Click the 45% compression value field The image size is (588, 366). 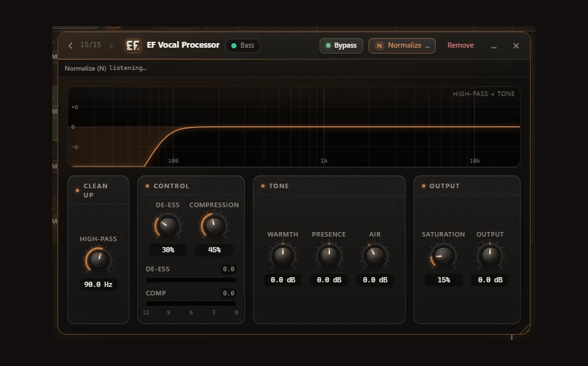[214, 250]
